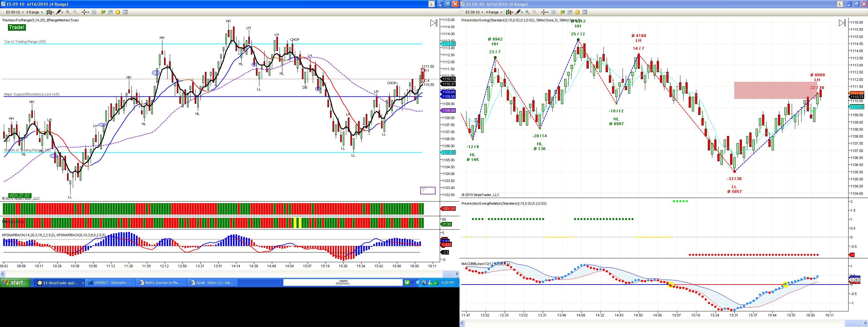
Task: Switch to Gmail - Inbox taskbar item
Action: [x=212, y=283]
